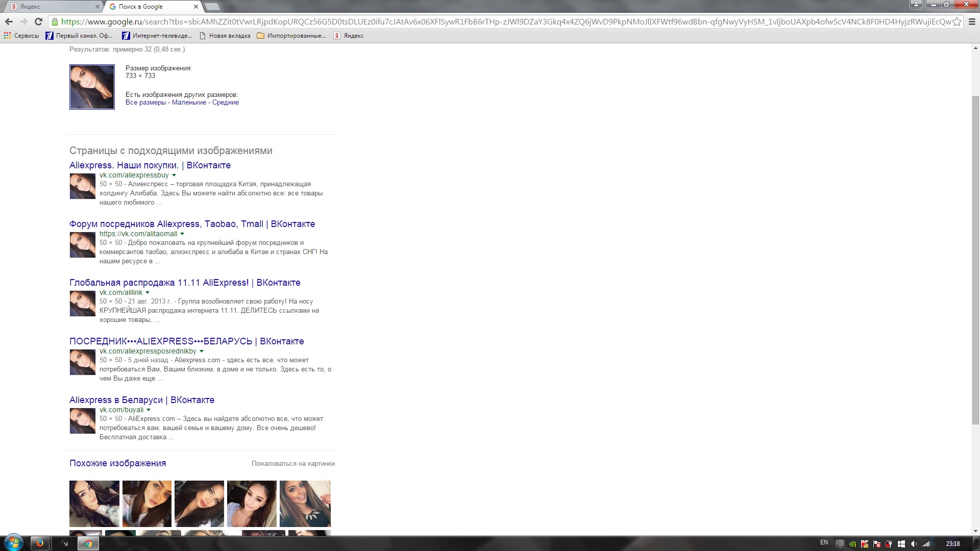This screenshot has width=980, height=551.
Task: Open the searched image thumbnail
Action: tap(92, 87)
